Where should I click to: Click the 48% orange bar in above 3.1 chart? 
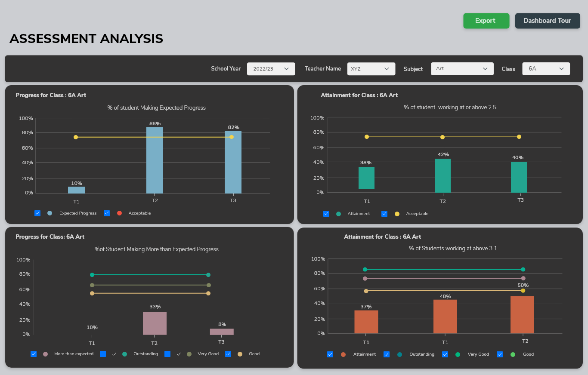coord(445,317)
